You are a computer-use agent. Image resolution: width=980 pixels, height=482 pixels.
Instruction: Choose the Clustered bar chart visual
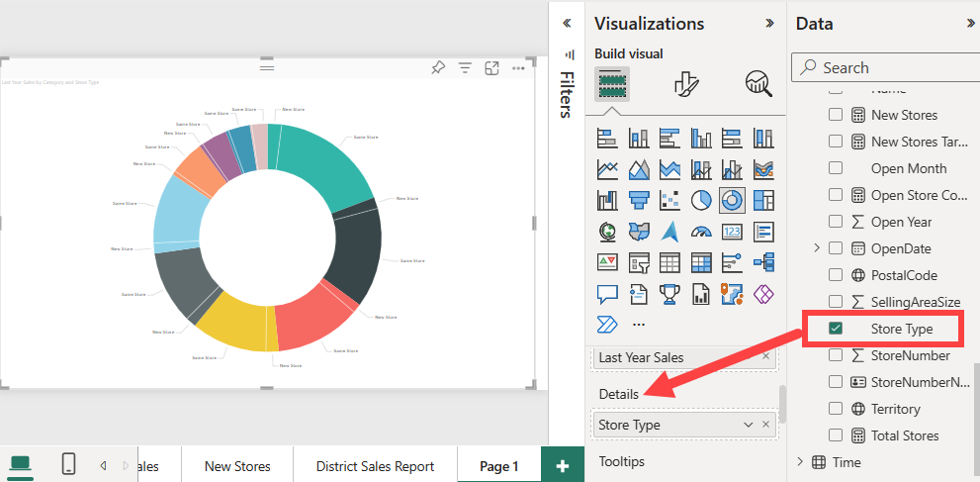coord(670,138)
